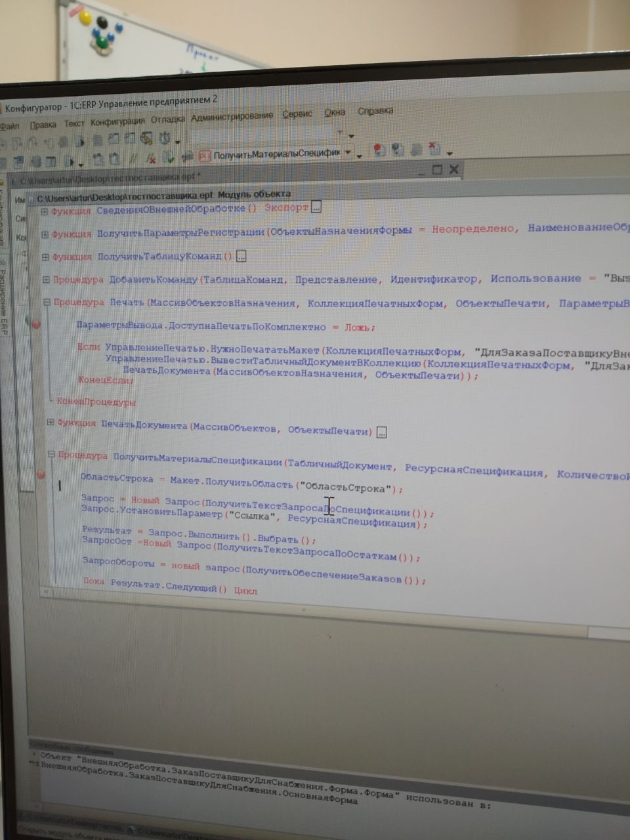Click dropdown arrow of procedure combo box

(x=348, y=152)
